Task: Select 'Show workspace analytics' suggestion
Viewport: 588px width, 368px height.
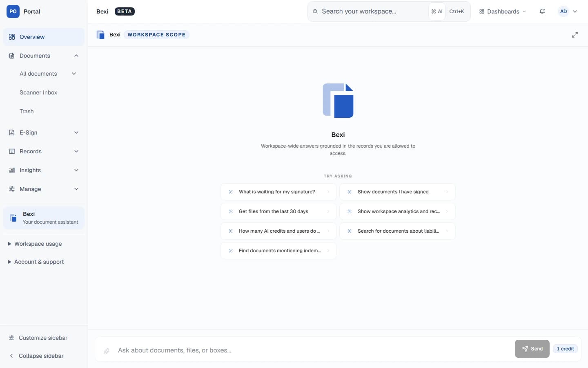Action: pos(397,211)
